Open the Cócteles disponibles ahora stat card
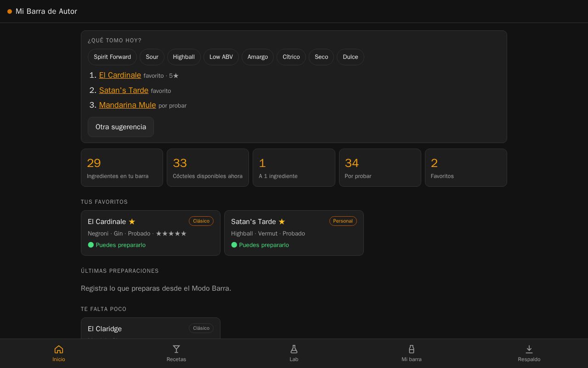588x368 pixels. point(208,168)
